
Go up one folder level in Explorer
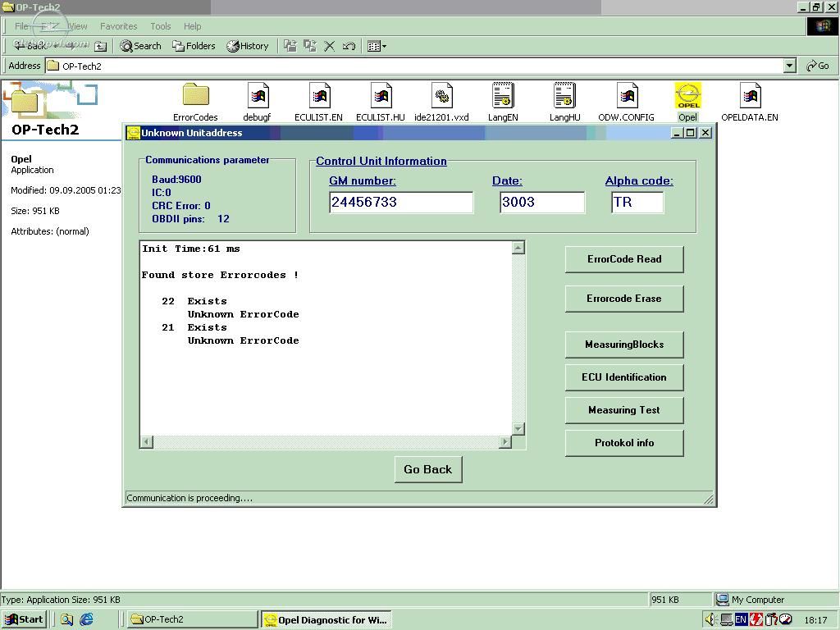click(x=100, y=46)
